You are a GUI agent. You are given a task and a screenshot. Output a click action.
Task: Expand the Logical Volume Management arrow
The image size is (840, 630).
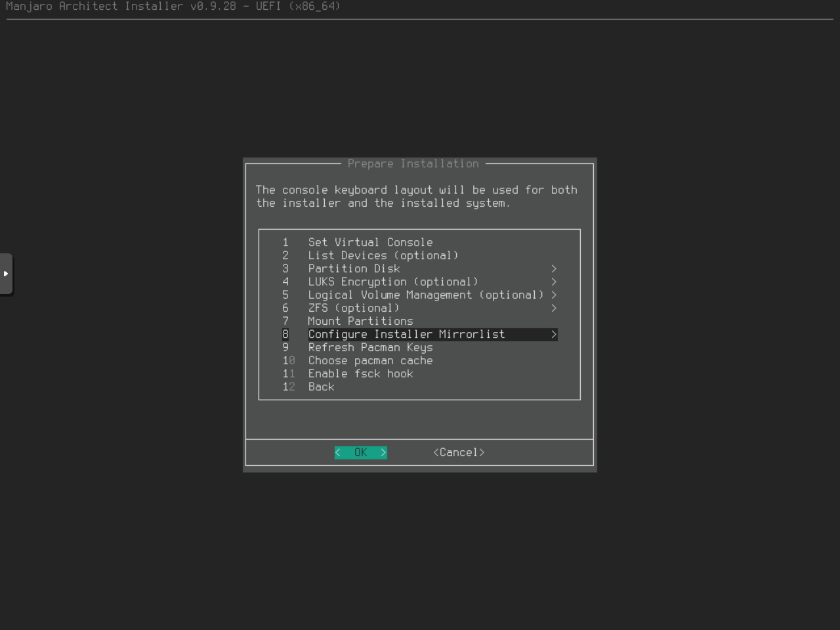554,295
